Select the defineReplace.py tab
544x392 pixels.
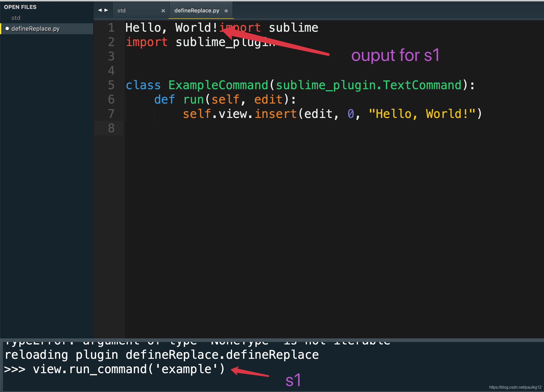201,10
